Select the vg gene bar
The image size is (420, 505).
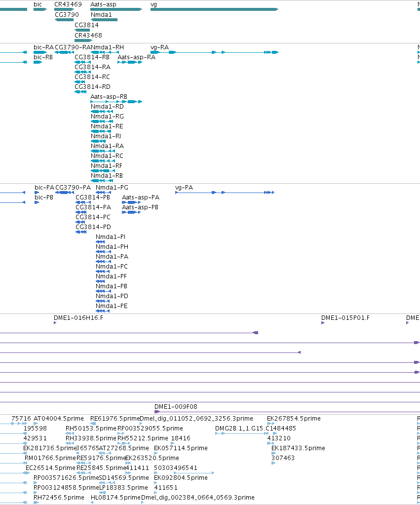tap(214, 9)
